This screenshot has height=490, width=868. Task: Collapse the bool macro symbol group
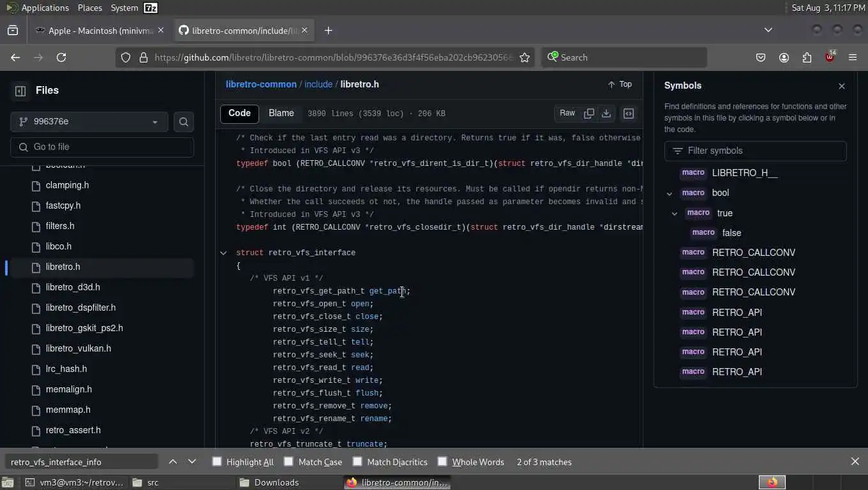670,193
